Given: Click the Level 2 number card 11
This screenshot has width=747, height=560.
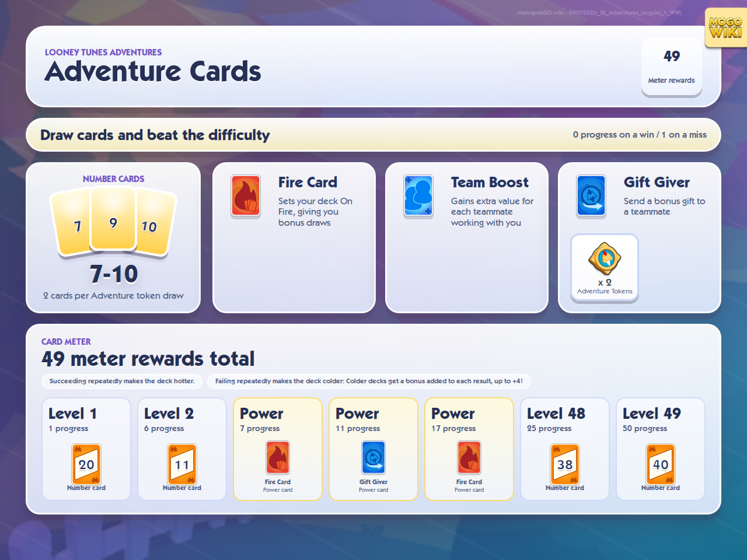Looking at the screenshot, I should click(182, 464).
